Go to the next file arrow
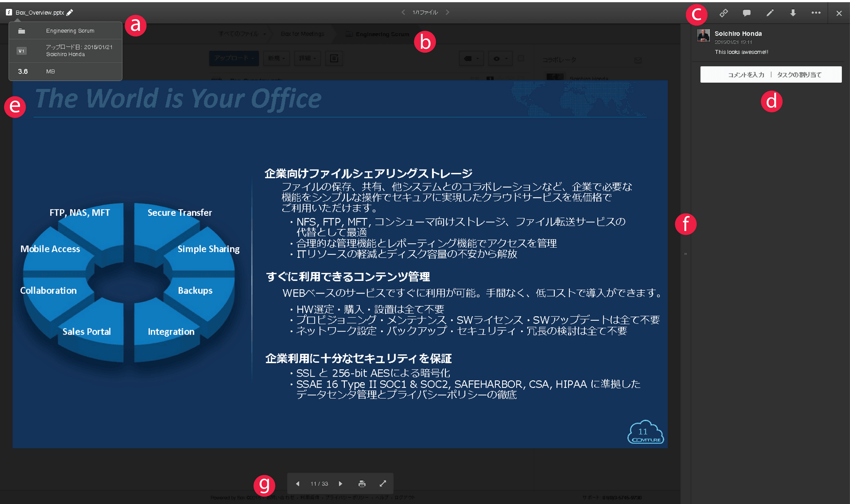The width and height of the screenshot is (850, 504). coord(448,12)
